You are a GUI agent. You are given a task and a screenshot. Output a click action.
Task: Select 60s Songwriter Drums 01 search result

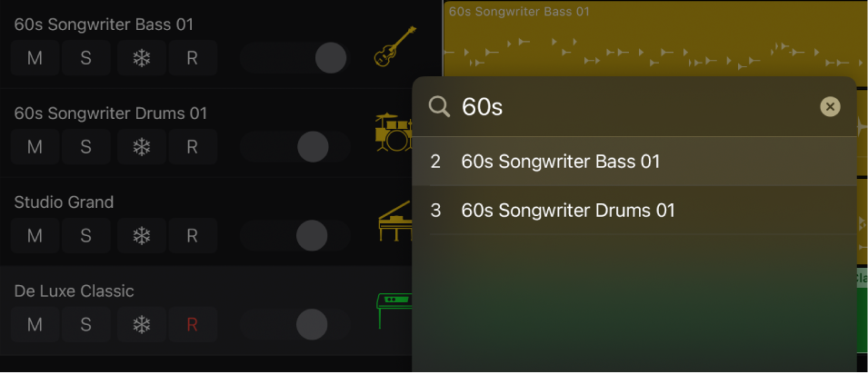click(567, 211)
